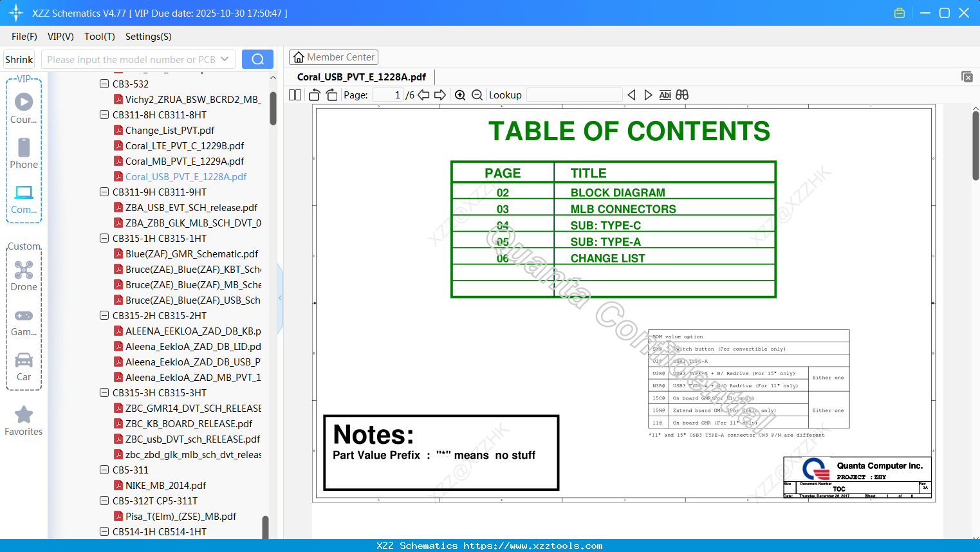
Task: Zoom out of the schematic
Action: 477,95
